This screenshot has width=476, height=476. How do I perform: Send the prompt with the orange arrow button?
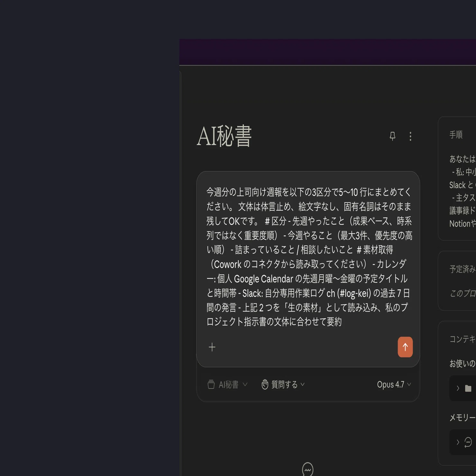(x=405, y=347)
